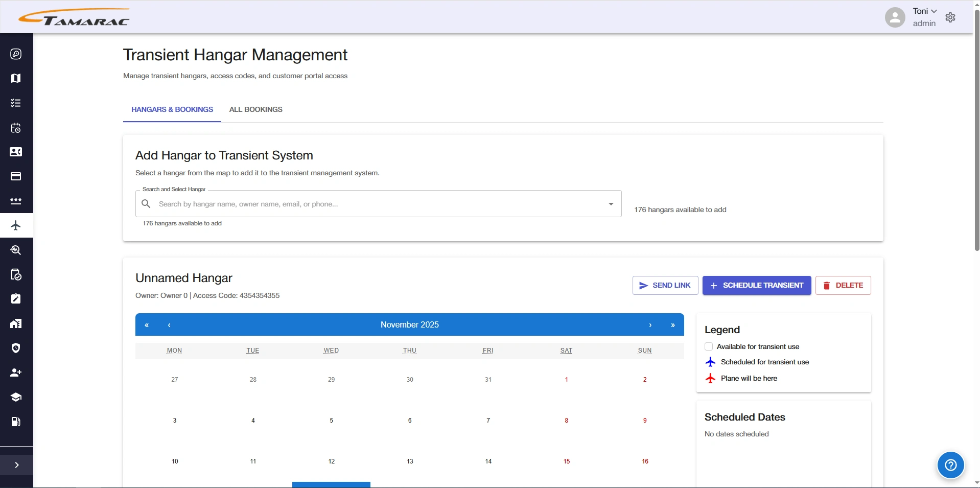980x488 pixels.
Task: Open the map icon in the sidebar
Action: [x=16, y=78]
